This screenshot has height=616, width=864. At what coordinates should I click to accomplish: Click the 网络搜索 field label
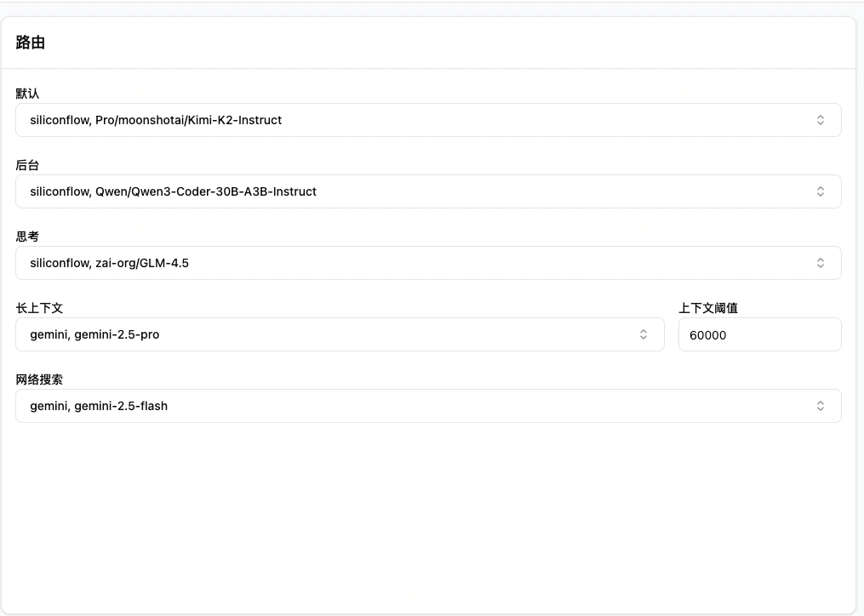click(40, 379)
